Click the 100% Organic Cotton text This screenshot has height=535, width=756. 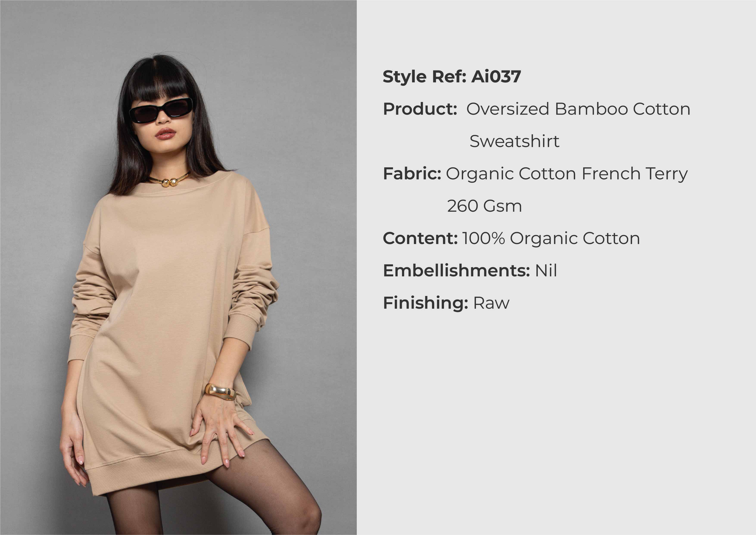click(x=551, y=239)
